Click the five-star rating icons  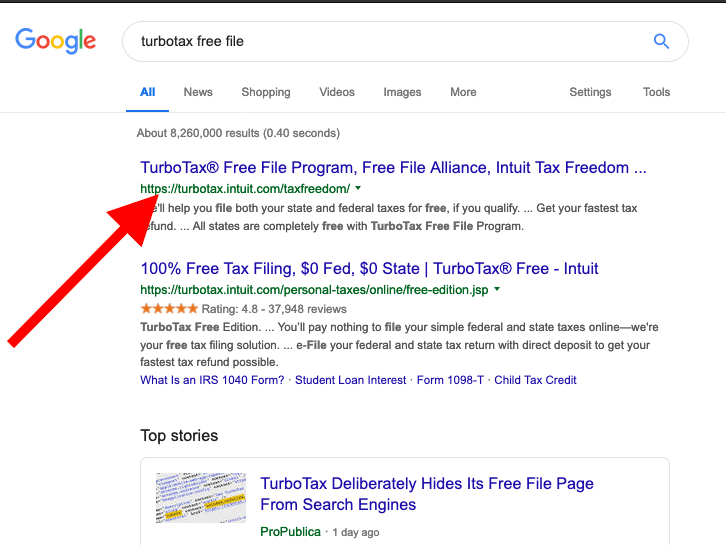169,308
